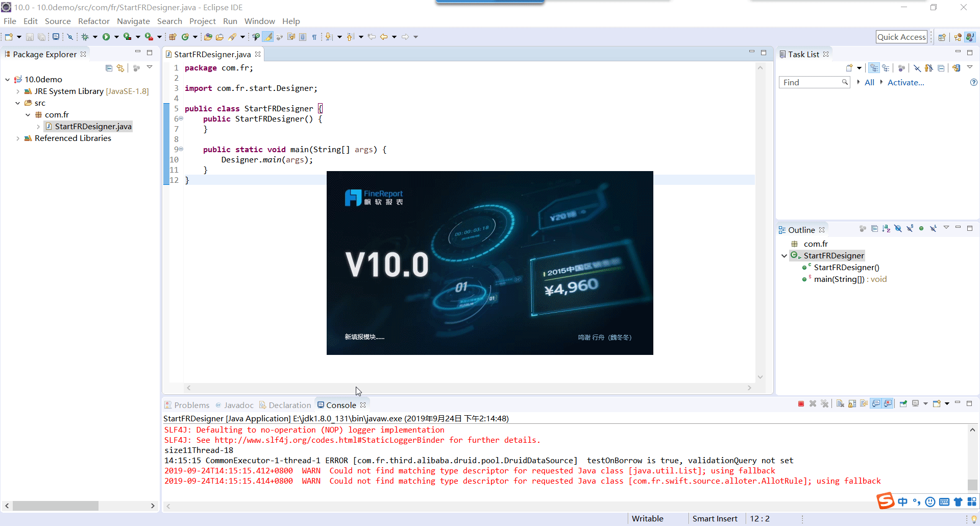
Task: Click Previous Annotation arrow in main toolbar
Action: (350, 37)
